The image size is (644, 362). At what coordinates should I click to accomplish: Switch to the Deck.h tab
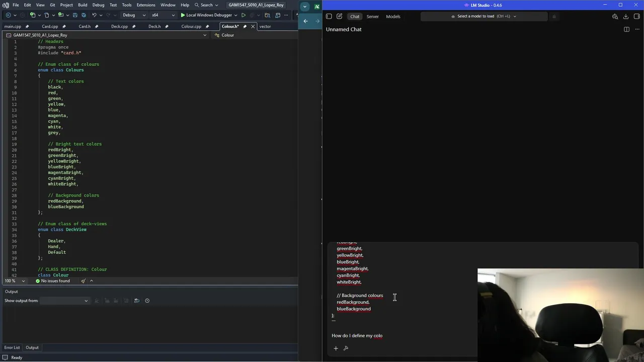tap(154, 26)
